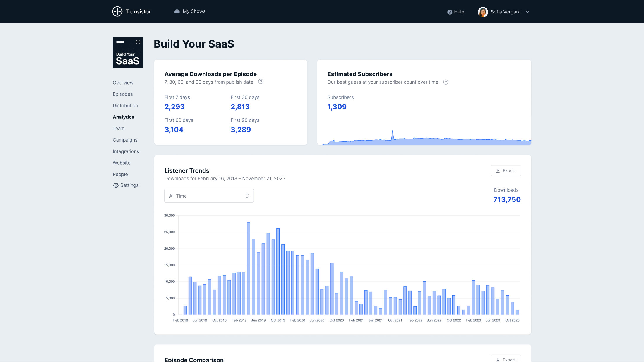Click the Build Your SaaS cover thumbnail
644x362 pixels.
128,53
